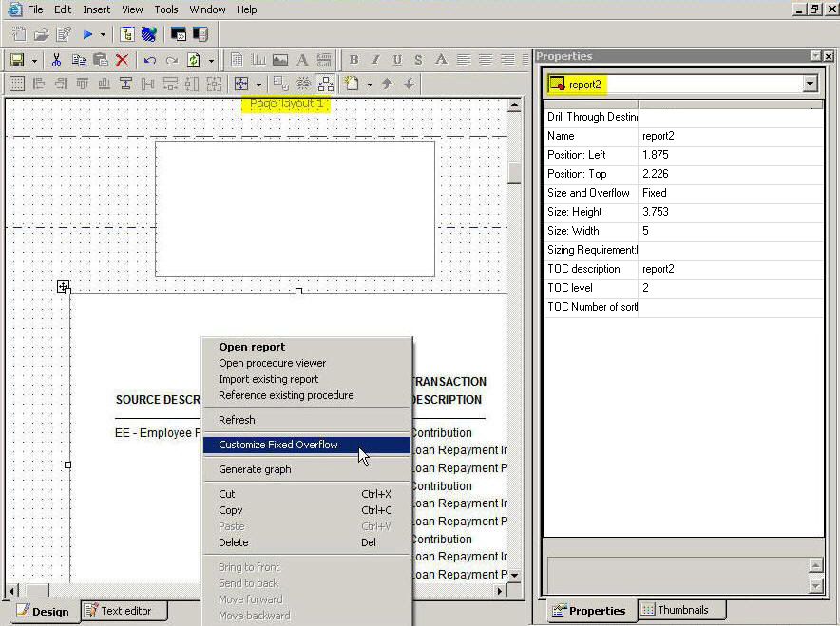Toggle the grid display button
The width and height of the screenshot is (840, 626).
(x=17, y=84)
